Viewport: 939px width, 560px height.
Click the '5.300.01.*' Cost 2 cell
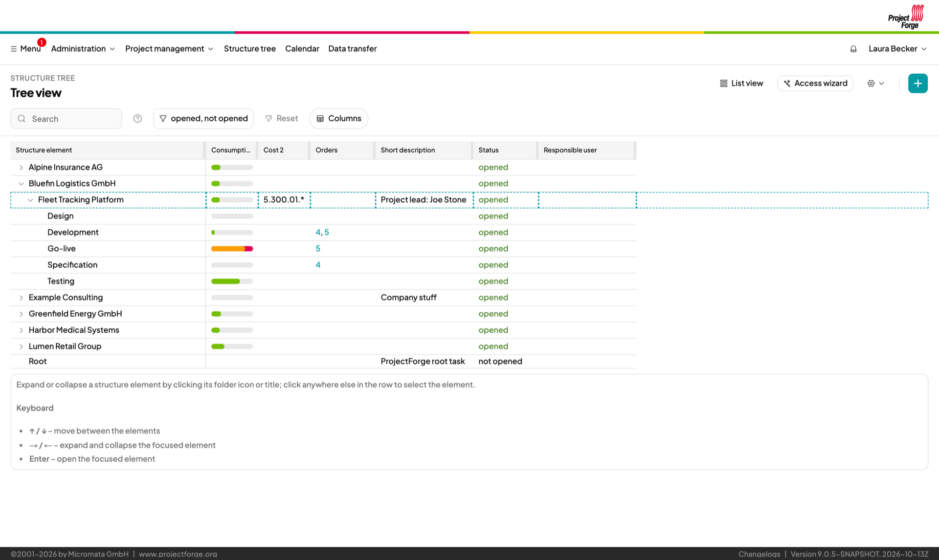(x=284, y=200)
